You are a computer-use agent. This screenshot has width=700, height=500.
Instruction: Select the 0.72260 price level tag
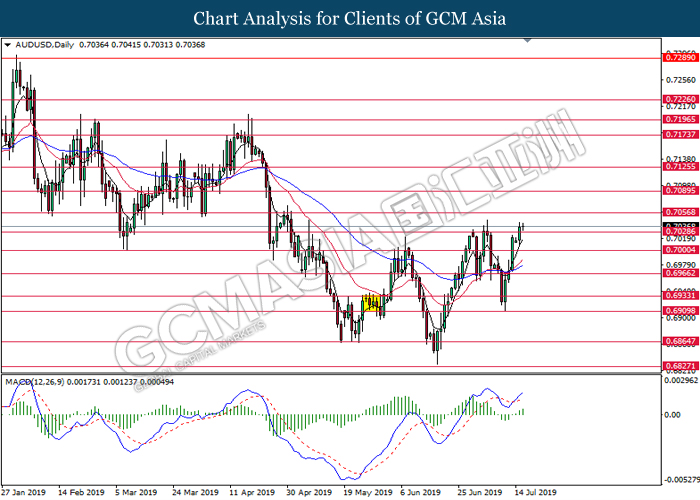coord(679,100)
